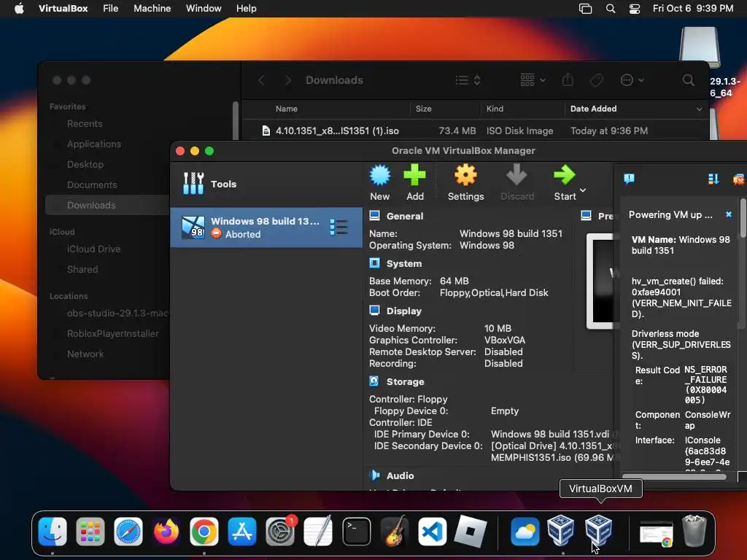Click the Finder search magnifier
This screenshot has width=747, height=560.
pyautogui.click(x=689, y=80)
